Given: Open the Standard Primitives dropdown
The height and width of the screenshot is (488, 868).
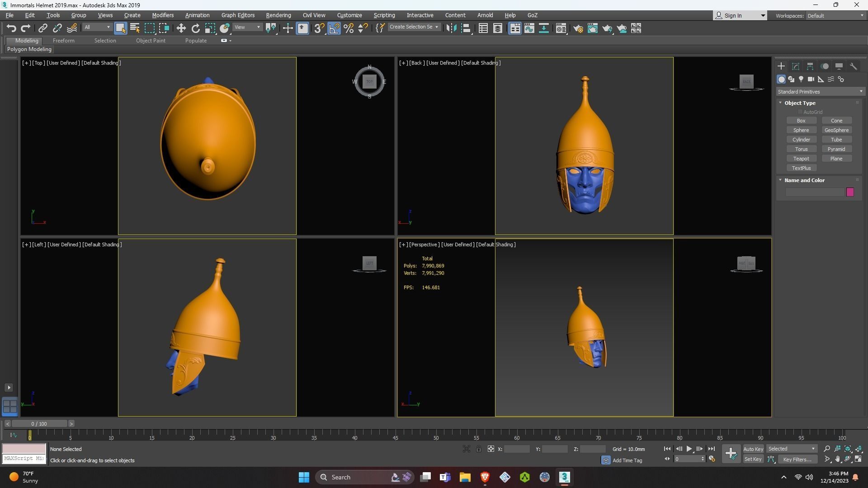Looking at the screenshot, I should tap(820, 92).
